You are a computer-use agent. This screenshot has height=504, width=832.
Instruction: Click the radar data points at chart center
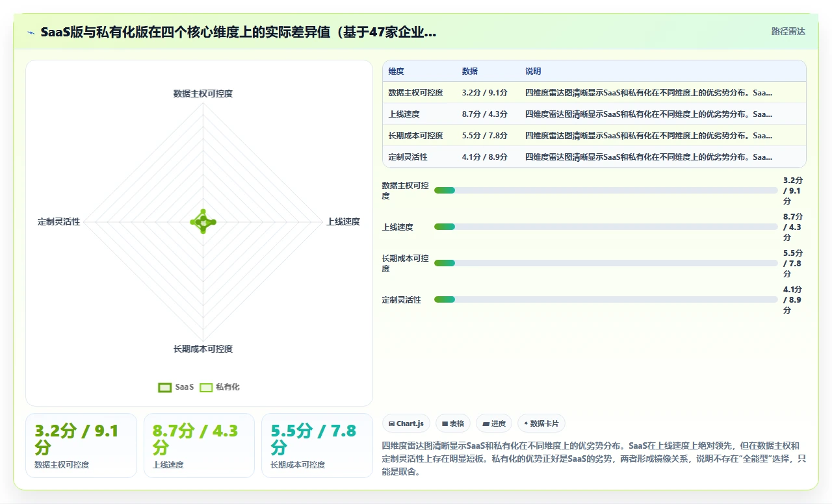203,221
